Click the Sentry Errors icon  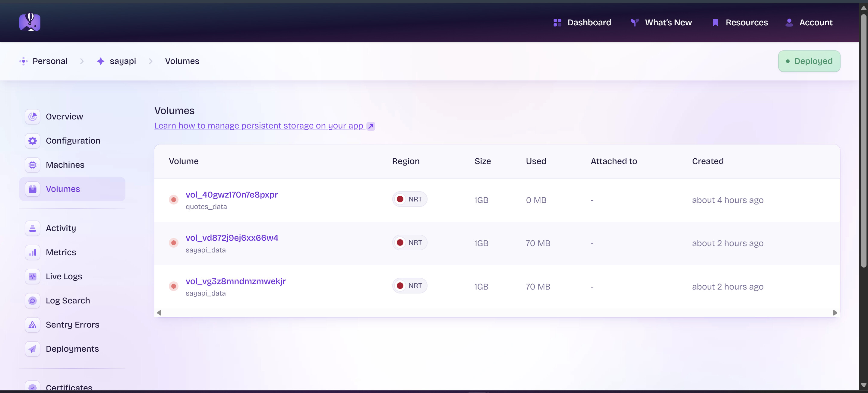point(32,325)
